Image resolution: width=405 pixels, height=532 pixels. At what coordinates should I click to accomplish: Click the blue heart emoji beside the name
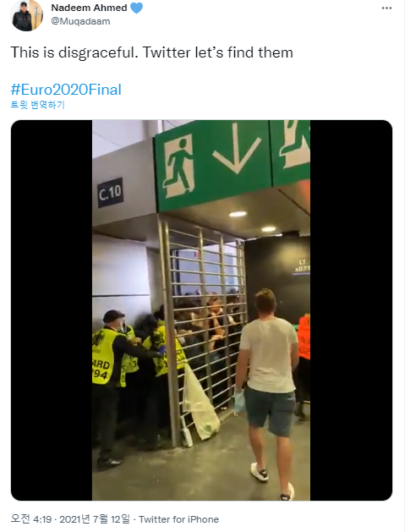click(x=136, y=8)
